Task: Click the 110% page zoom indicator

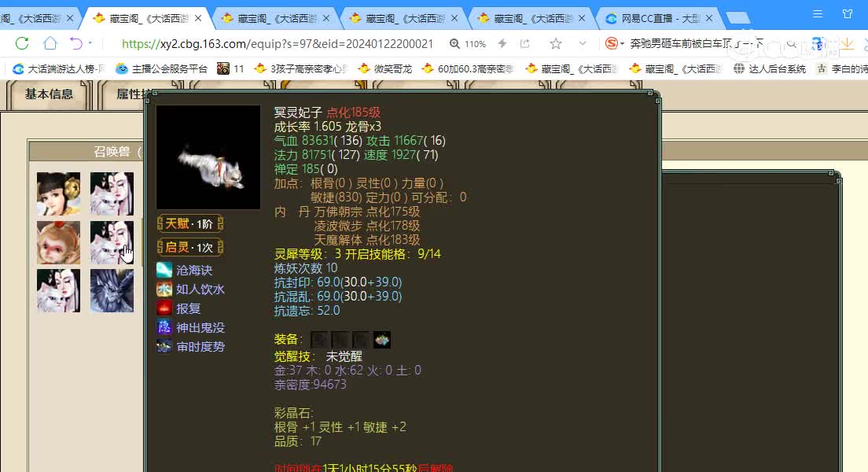Action: [468, 44]
